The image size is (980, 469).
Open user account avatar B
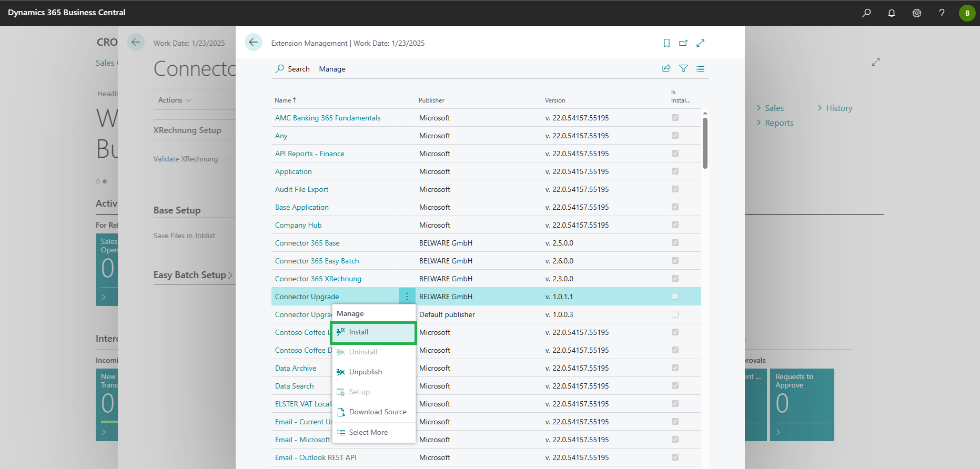pyautogui.click(x=967, y=13)
